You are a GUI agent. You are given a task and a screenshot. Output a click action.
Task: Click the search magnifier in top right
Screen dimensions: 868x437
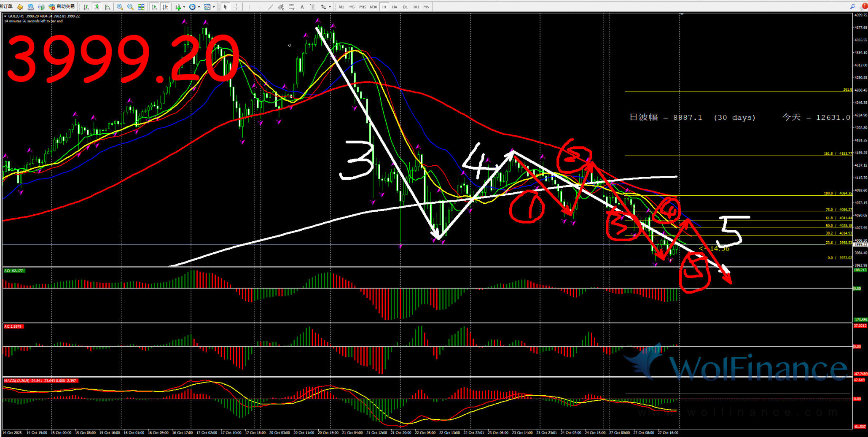[x=852, y=7]
